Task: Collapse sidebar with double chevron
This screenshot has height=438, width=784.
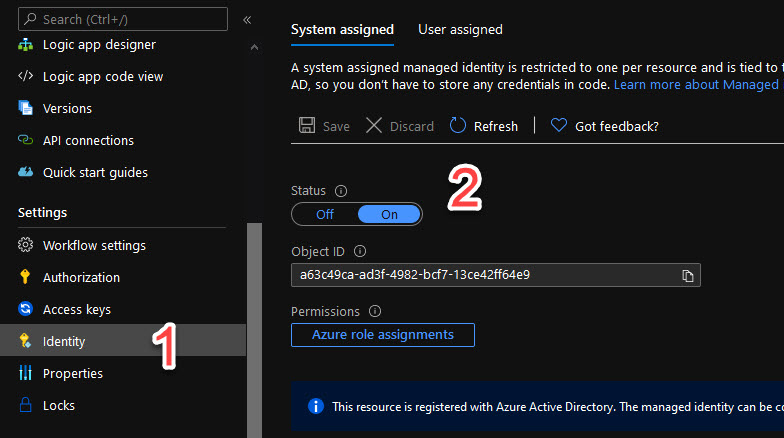Action: click(x=247, y=19)
